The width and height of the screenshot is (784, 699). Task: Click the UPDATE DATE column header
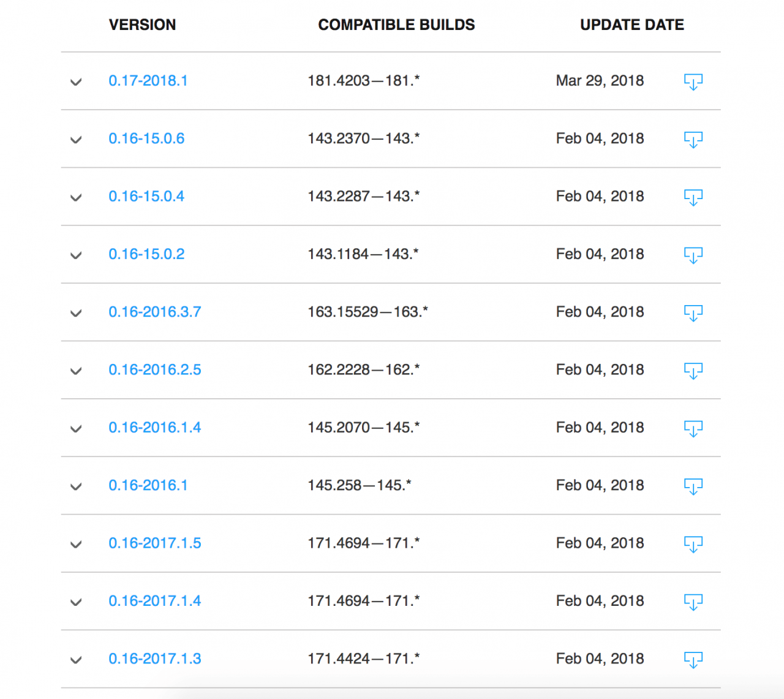[631, 25]
